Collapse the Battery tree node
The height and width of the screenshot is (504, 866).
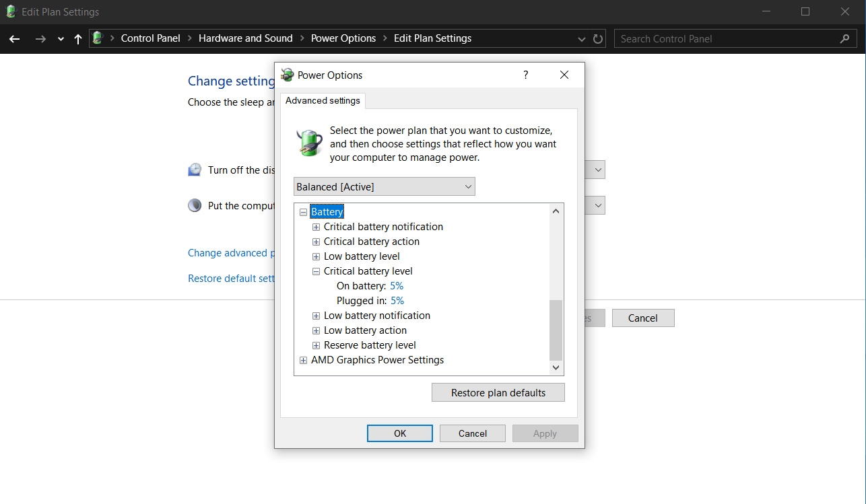coord(303,212)
